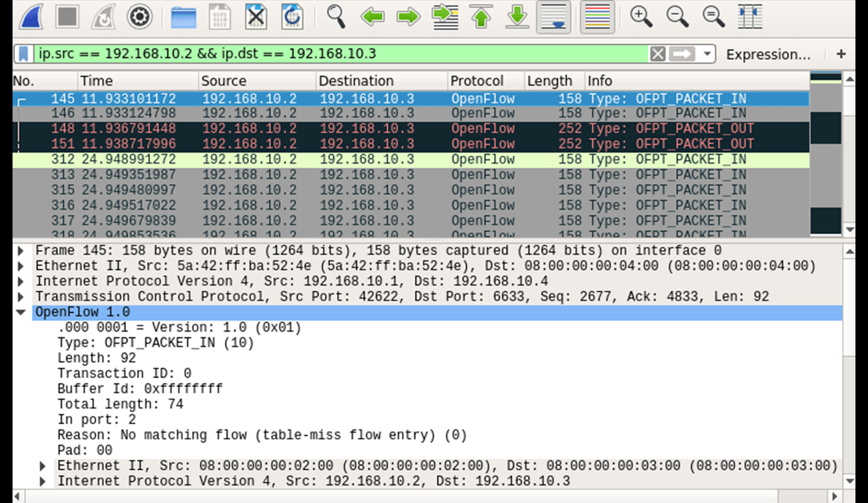Zoom out on packet text
This screenshot has height=503, width=868.
coord(677,16)
